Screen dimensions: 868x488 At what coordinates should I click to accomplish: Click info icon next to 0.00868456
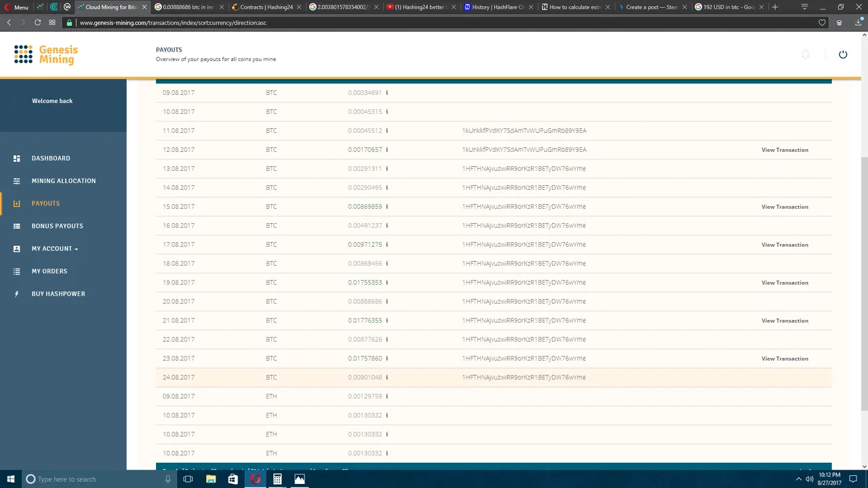pyautogui.click(x=387, y=264)
